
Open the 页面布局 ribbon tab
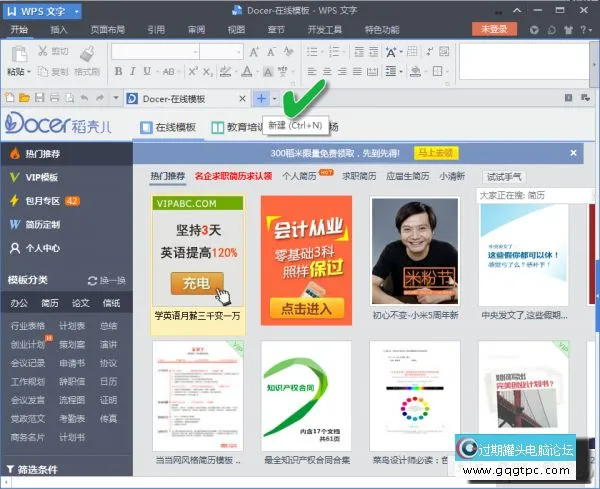point(108,30)
